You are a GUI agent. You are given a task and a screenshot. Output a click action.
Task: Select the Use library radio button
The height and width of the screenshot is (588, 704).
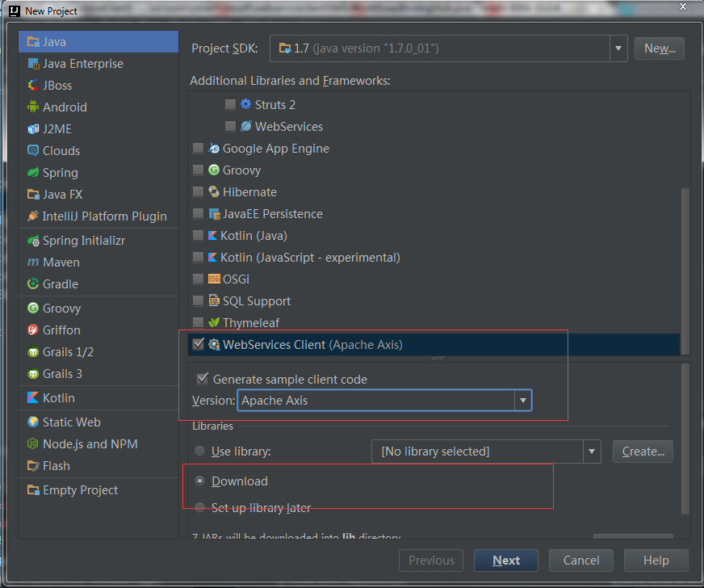pos(199,451)
